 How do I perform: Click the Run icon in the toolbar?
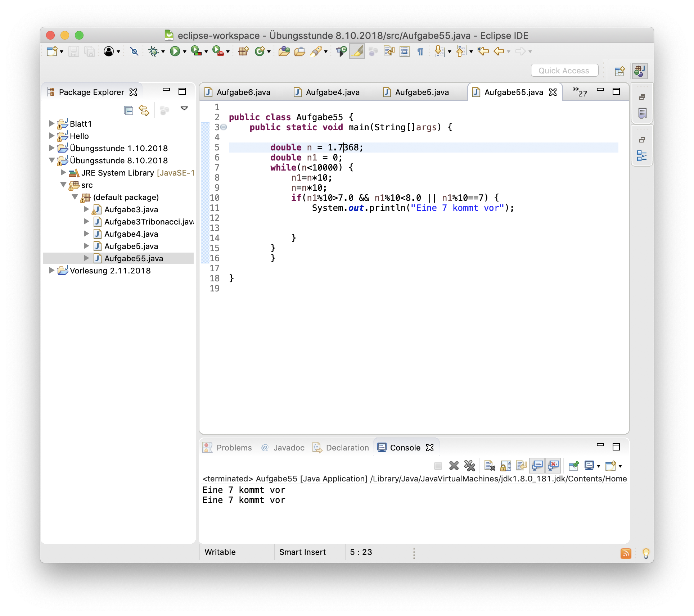[175, 51]
